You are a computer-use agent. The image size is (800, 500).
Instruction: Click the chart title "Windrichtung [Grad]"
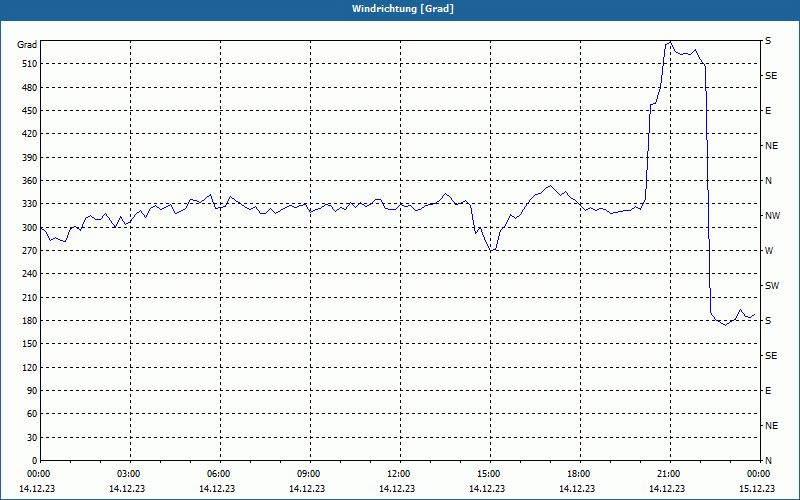point(403,9)
